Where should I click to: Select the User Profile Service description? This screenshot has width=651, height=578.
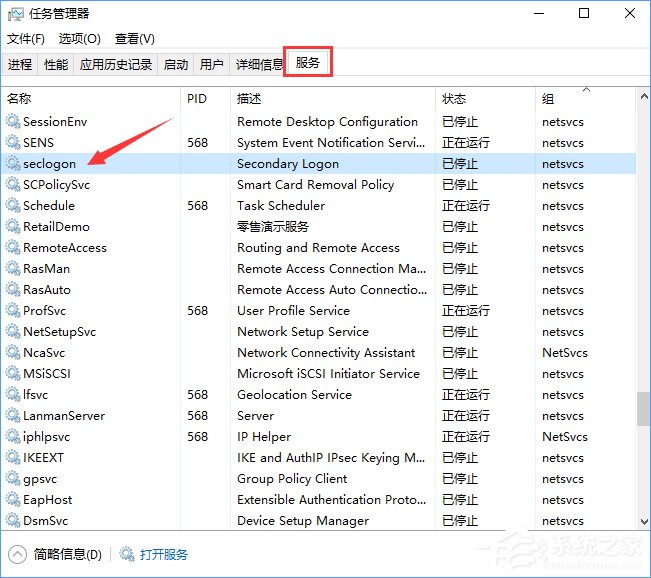(293, 311)
